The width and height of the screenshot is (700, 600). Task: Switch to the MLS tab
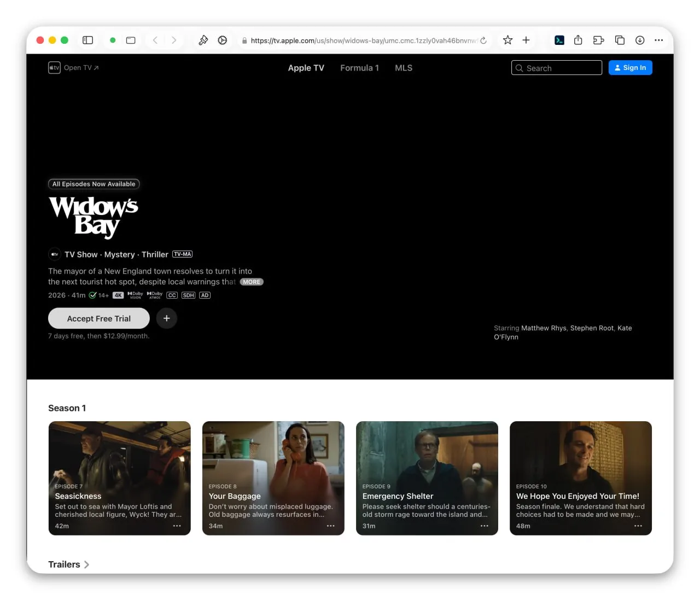click(x=404, y=68)
